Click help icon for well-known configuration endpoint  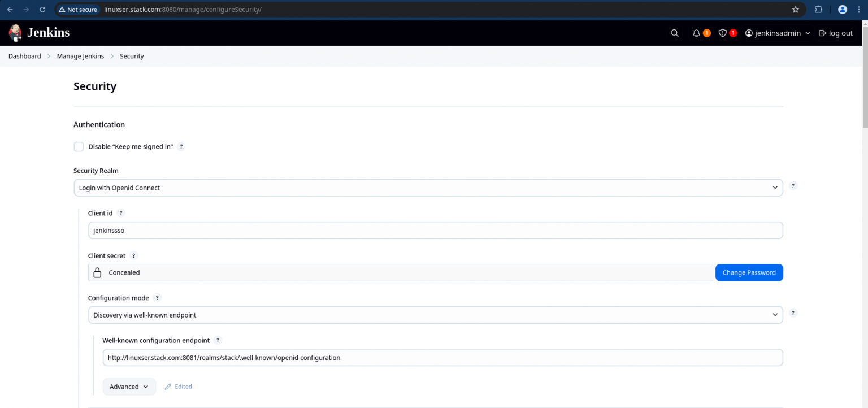(218, 340)
